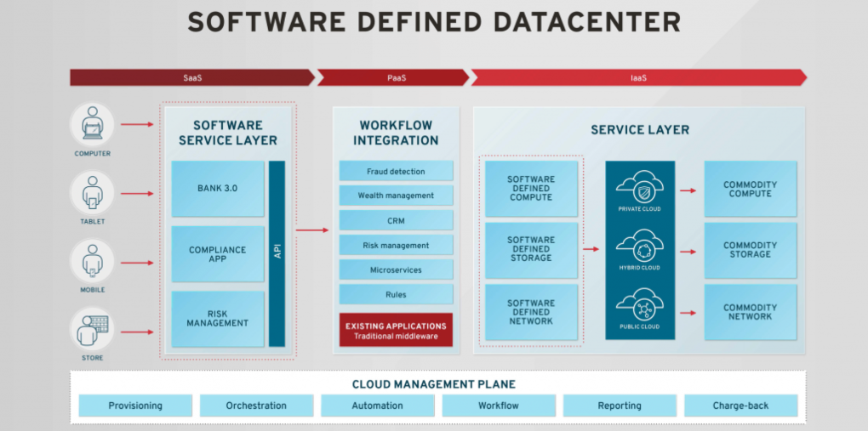Click the Software Defined Storage block
868x431 pixels.
tap(530, 249)
